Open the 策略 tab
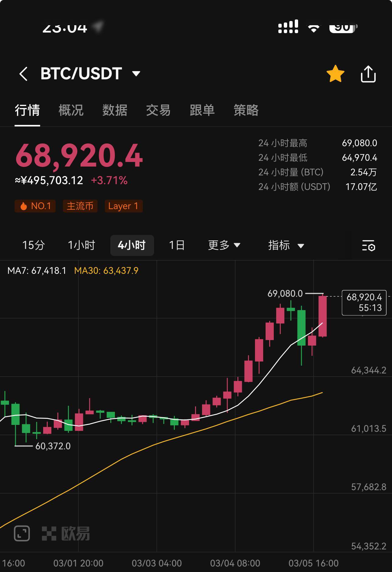This screenshot has width=392, height=572. click(x=246, y=110)
